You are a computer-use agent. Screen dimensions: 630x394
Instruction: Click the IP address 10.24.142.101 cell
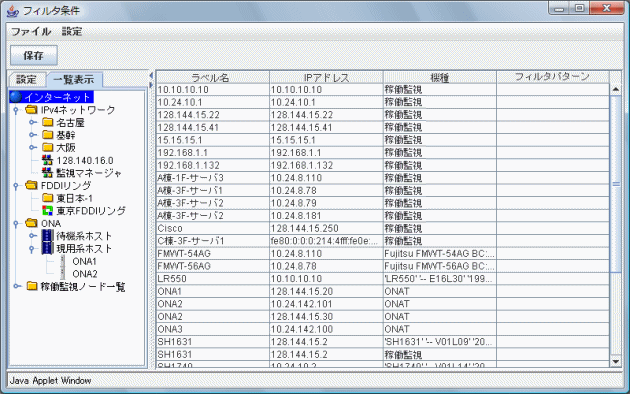tap(326, 304)
